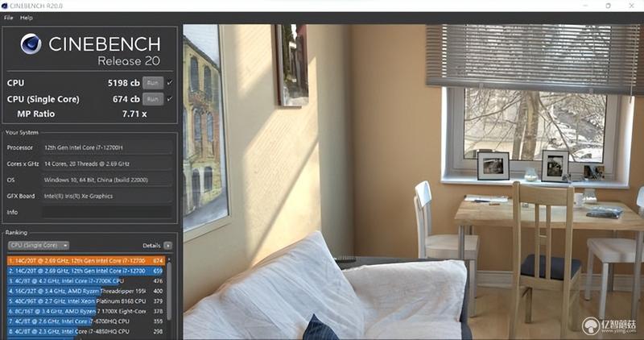Click the GFX Board value field

(x=107, y=196)
